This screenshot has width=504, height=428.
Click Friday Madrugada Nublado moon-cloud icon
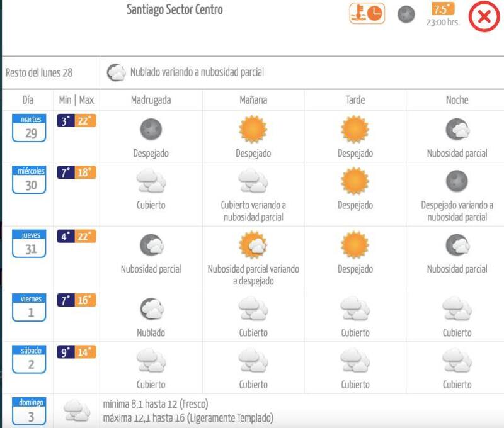[x=151, y=309]
